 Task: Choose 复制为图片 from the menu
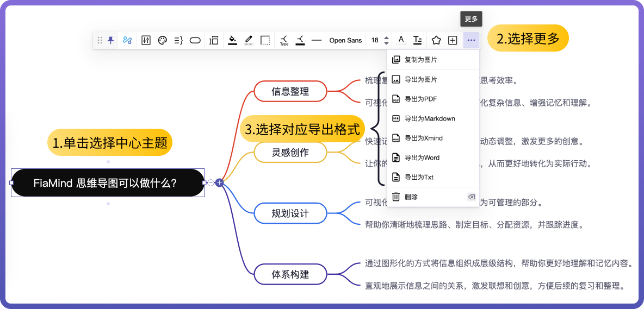pos(433,59)
